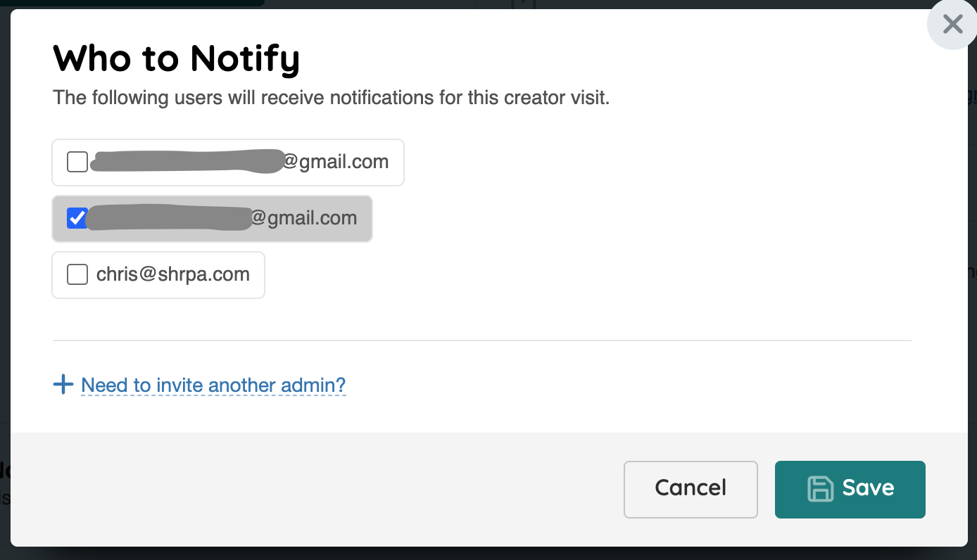
Task: Check the first gmail.com user checkbox
Action: pyautogui.click(x=77, y=163)
